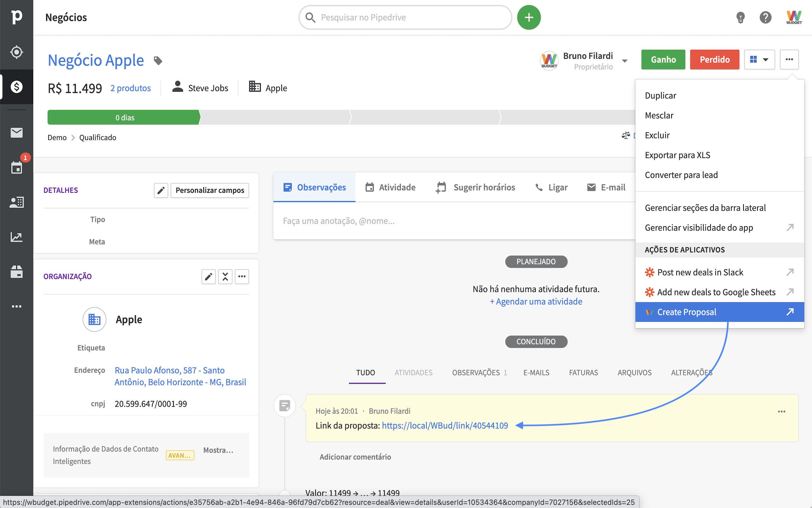The image size is (812, 508).
Task: Click the second pipeline stage segment
Action: pyautogui.click(x=275, y=117)
